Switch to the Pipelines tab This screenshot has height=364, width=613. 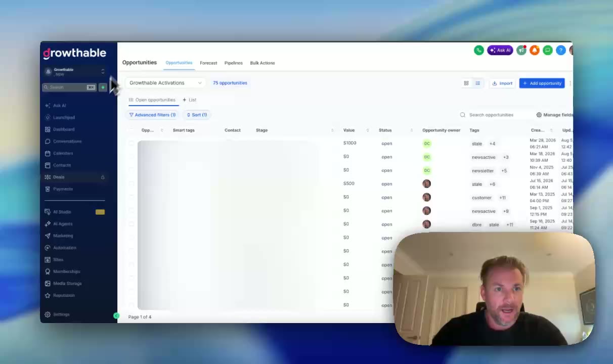click(x=233, y=63)
